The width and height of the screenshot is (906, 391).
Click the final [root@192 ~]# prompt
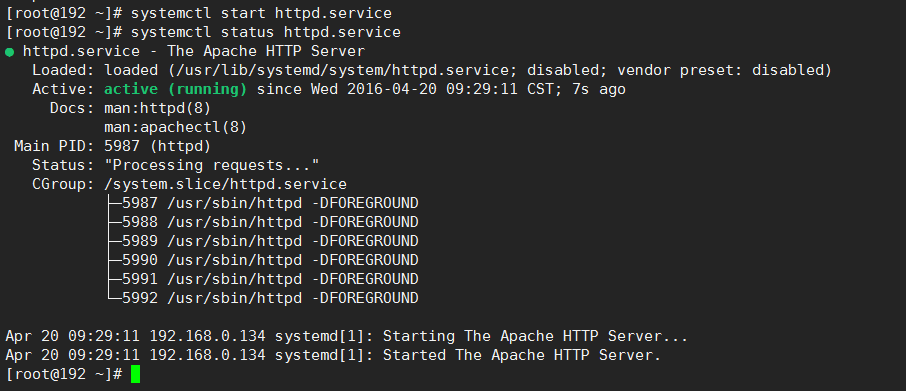tap(64, 374)
